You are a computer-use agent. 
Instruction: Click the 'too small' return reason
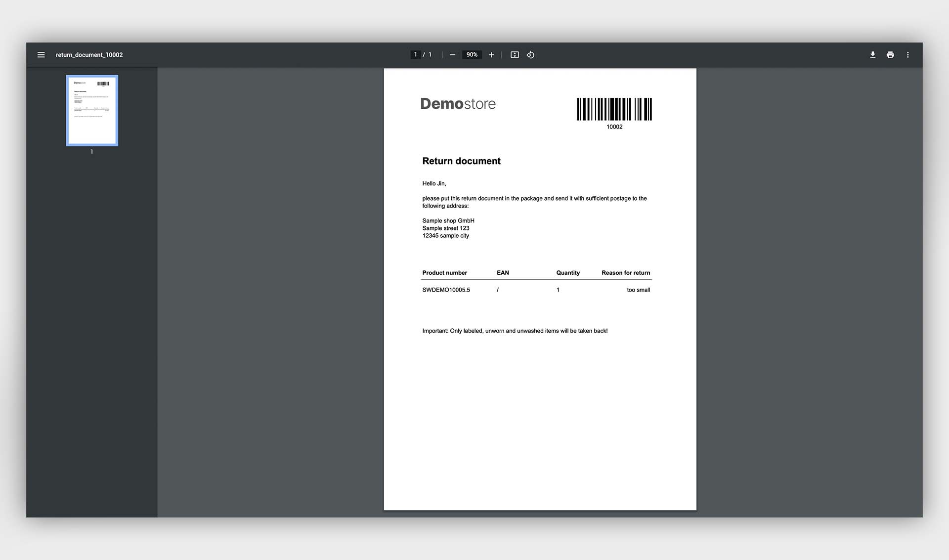pyautogui.click(x=639, y=290)
